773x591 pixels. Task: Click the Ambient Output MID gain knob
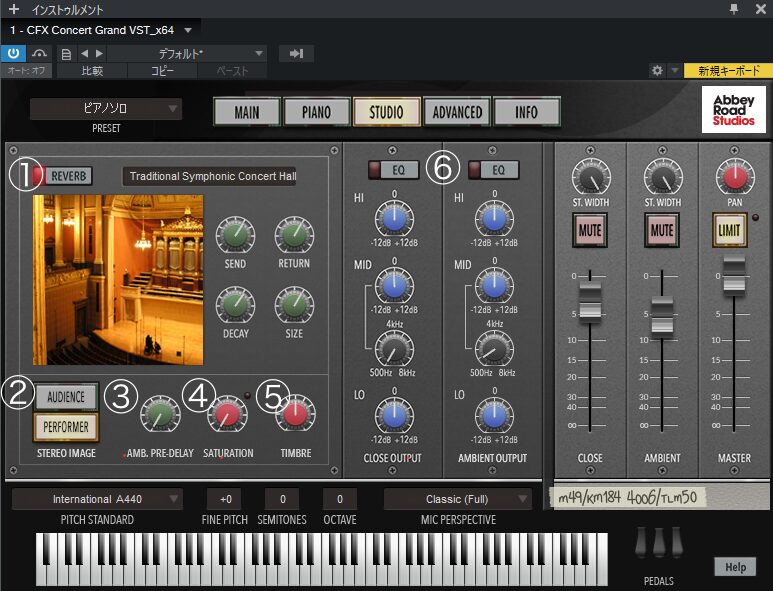pyautogui.click(x=494, y=286)
